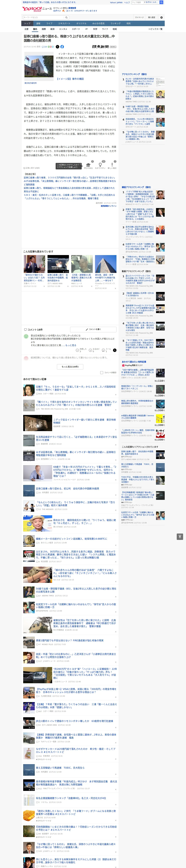This screenshot has height=868, width=186.
Task: Share article on X icon
Action: pyautogui.click(x=57, y=47)
